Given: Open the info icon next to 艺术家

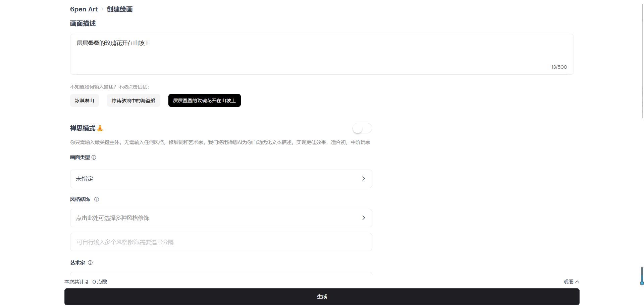Looking at the screenshot, I should 90,262.
